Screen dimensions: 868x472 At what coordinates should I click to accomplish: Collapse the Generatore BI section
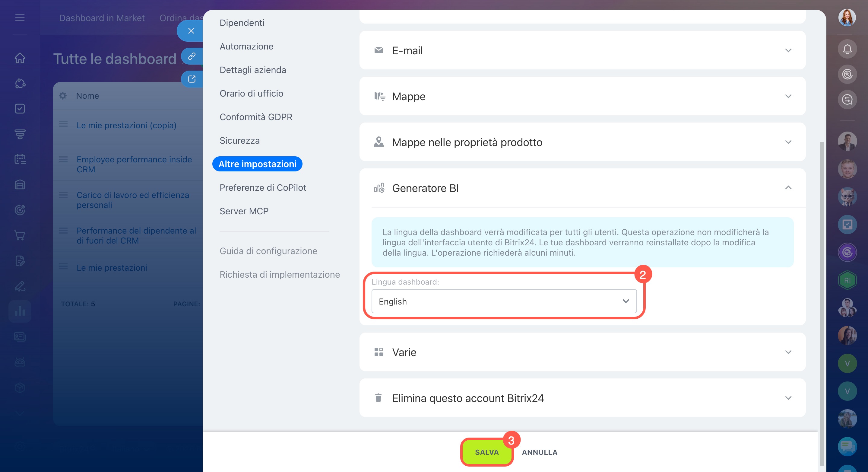[788, 188]
